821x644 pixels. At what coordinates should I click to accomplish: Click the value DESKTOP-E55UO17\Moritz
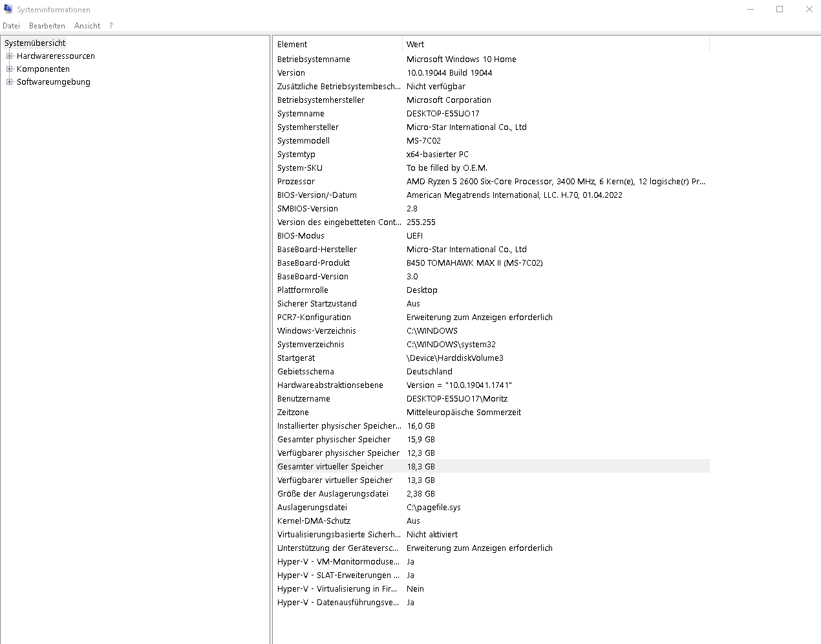tap(457, 399)
